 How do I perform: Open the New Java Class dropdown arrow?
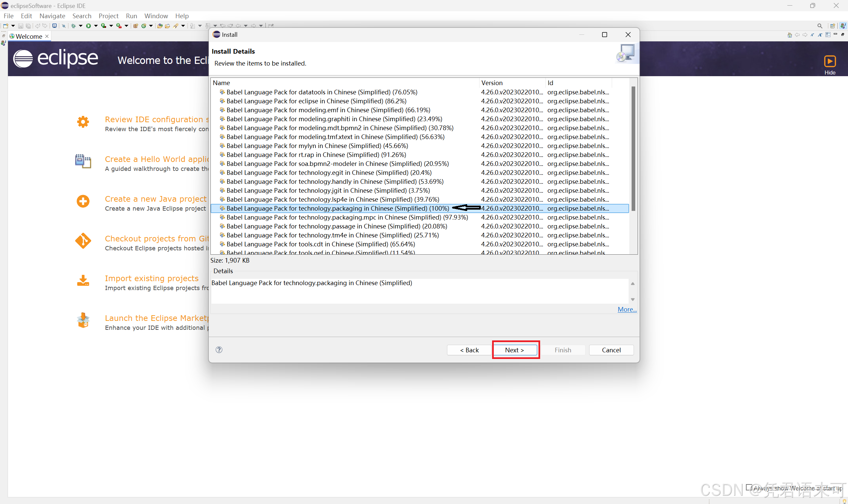[151, 26]
